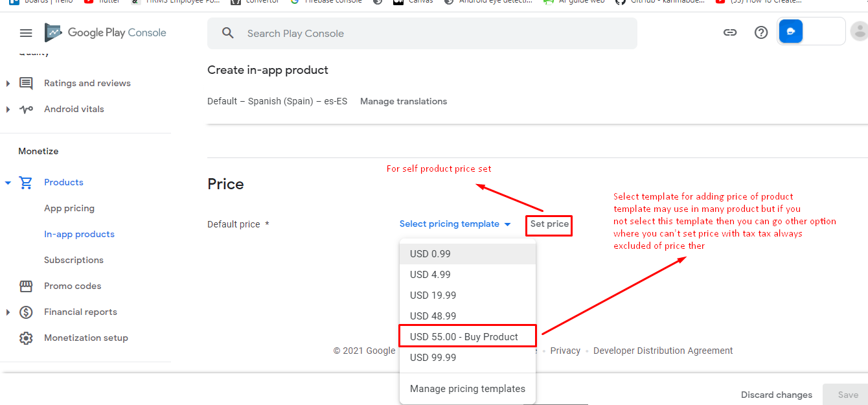This screenshot has height=405, width=868.
Task: Collapse the Products section arrow
Action: (x=8, y=183)
